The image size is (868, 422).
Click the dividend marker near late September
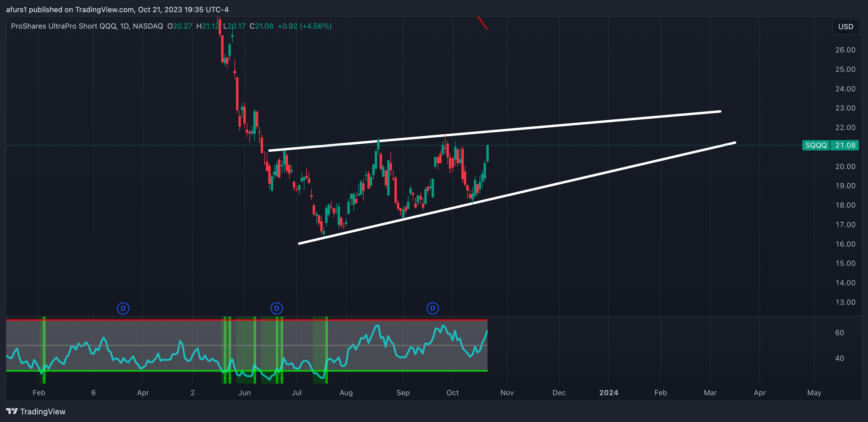(x=433, y=308)
